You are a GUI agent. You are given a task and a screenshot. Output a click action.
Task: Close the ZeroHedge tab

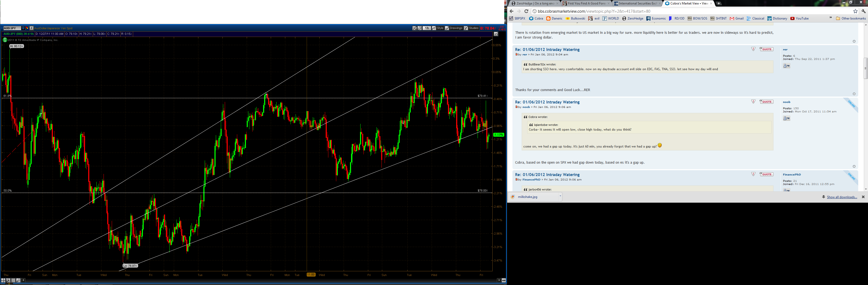click(557, 3)
